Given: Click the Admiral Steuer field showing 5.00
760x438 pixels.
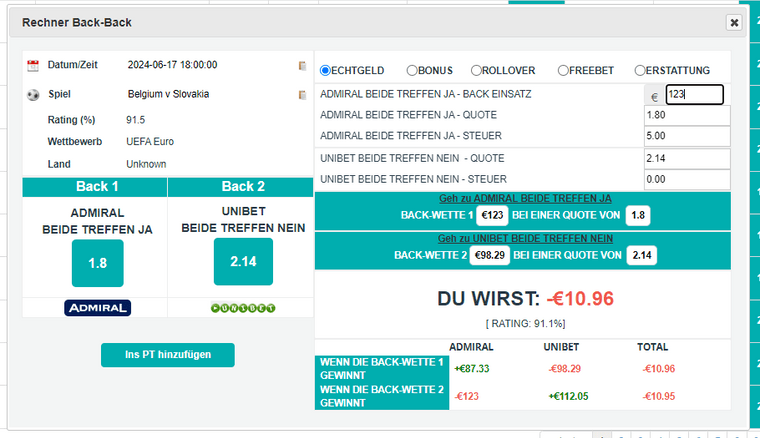Looking at the screenshot, I should [687, 136].
